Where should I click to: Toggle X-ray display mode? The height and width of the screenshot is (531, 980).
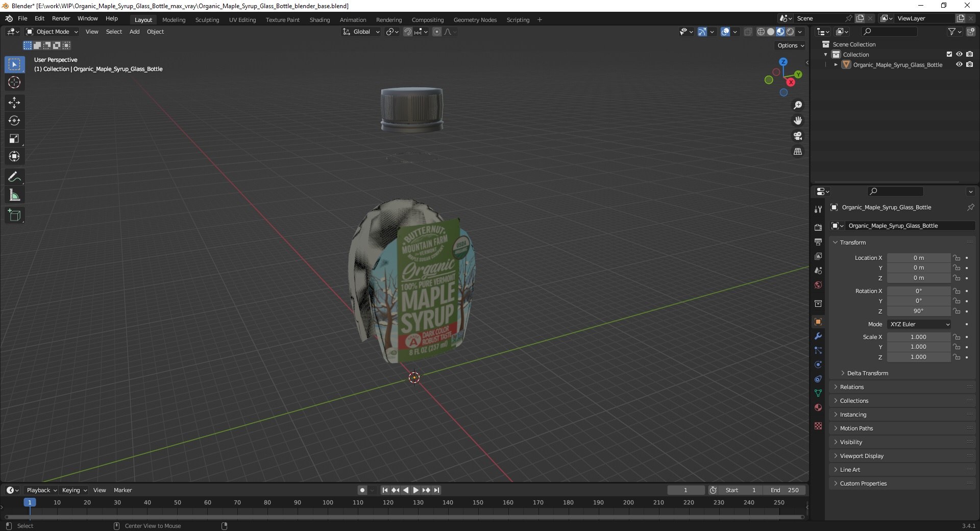[x=748, y=32]
